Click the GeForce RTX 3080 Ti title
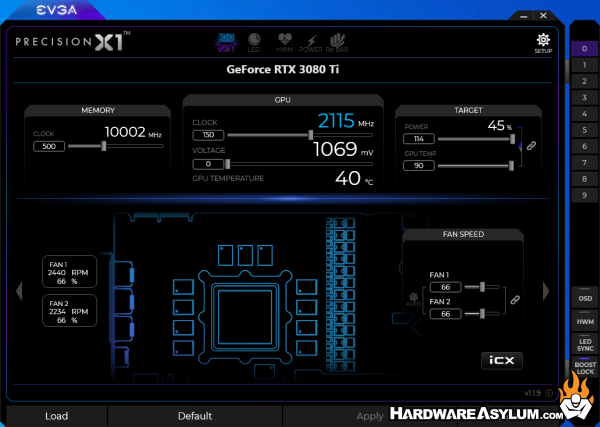The image size is (600, 427). click(x=283, y=70)
